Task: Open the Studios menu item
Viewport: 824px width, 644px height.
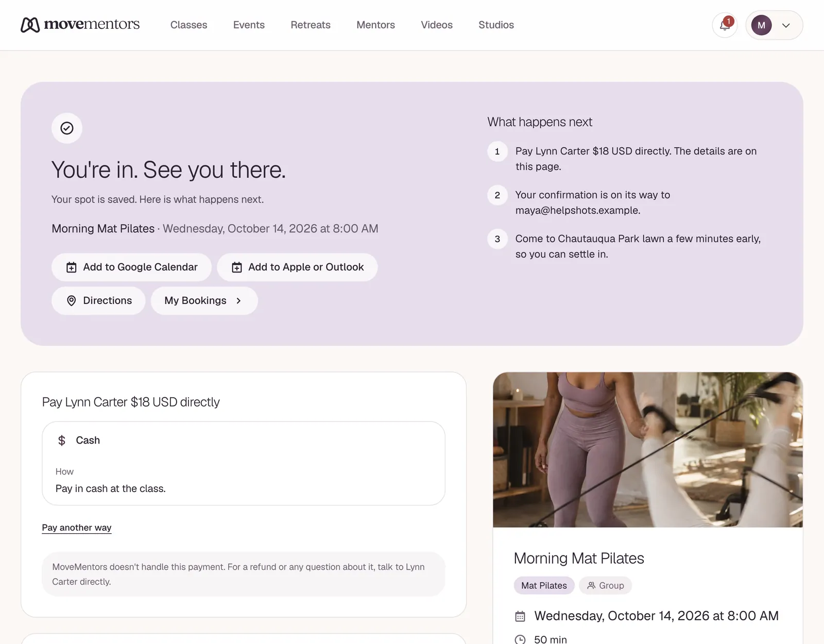Action: pos(496,25)
